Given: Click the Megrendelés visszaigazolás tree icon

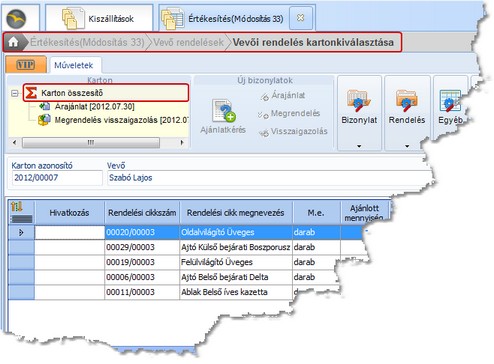Looking at the screenshot, I should click(x=44, y=120).
